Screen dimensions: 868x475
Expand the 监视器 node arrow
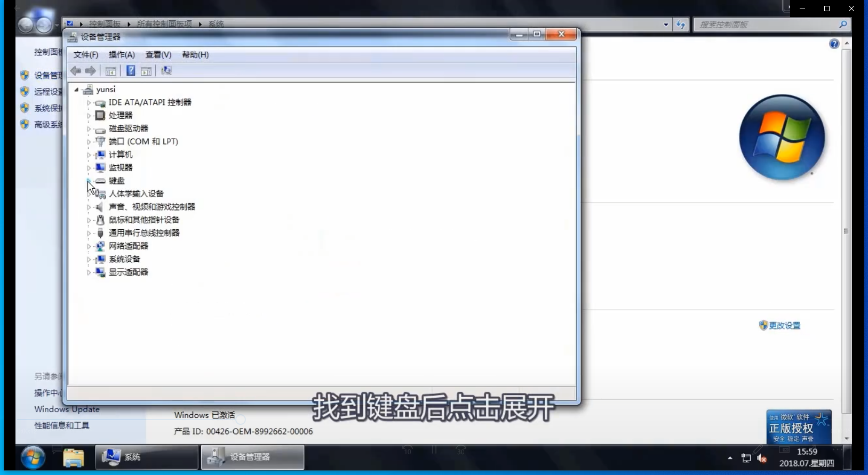tap(89, 168)
